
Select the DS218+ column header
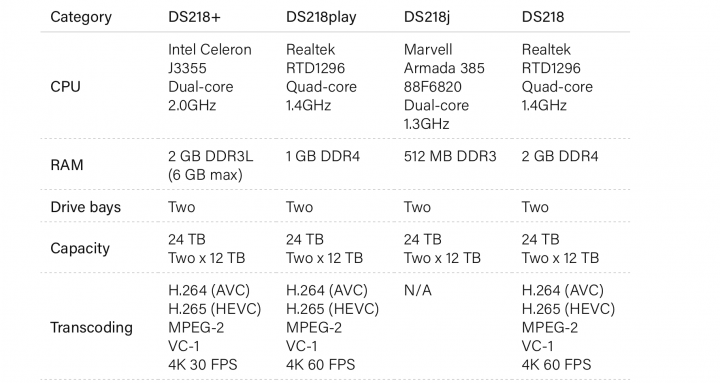(x=194, y=17)
